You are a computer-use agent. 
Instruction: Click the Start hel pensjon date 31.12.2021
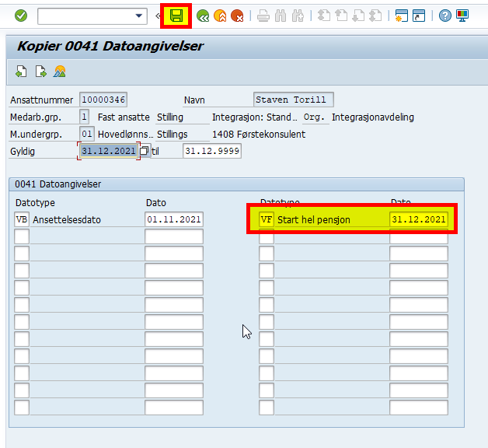point(419,219)
